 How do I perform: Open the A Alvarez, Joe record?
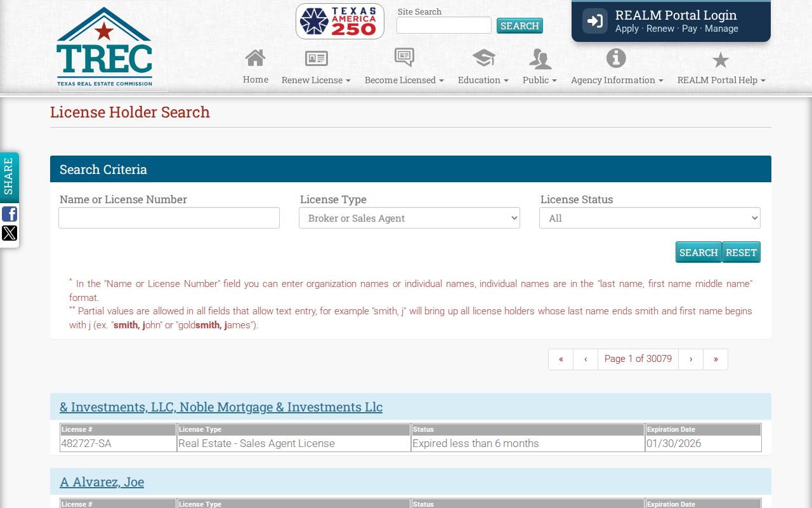point(101,482)
